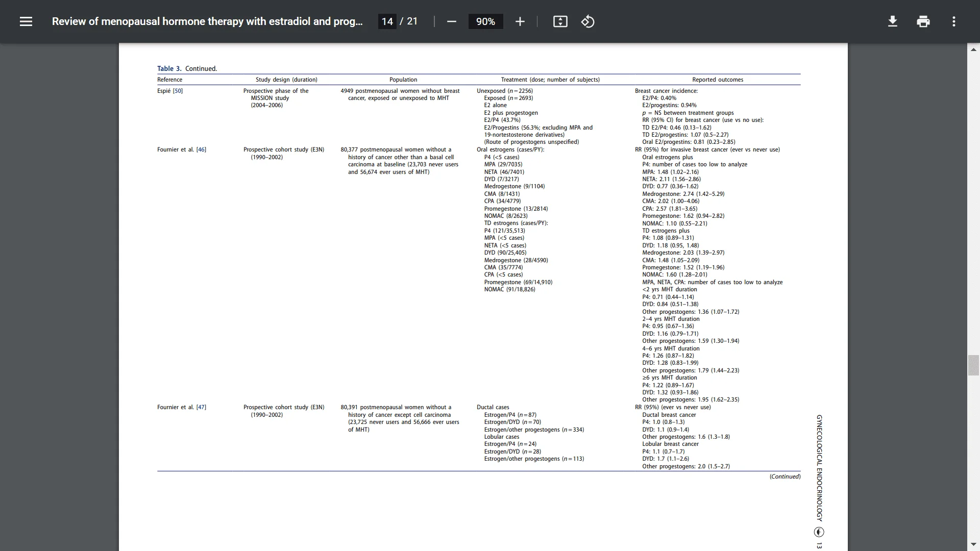
Task: Open citation [46] for Fournier et al.
Action: point(201,149)
